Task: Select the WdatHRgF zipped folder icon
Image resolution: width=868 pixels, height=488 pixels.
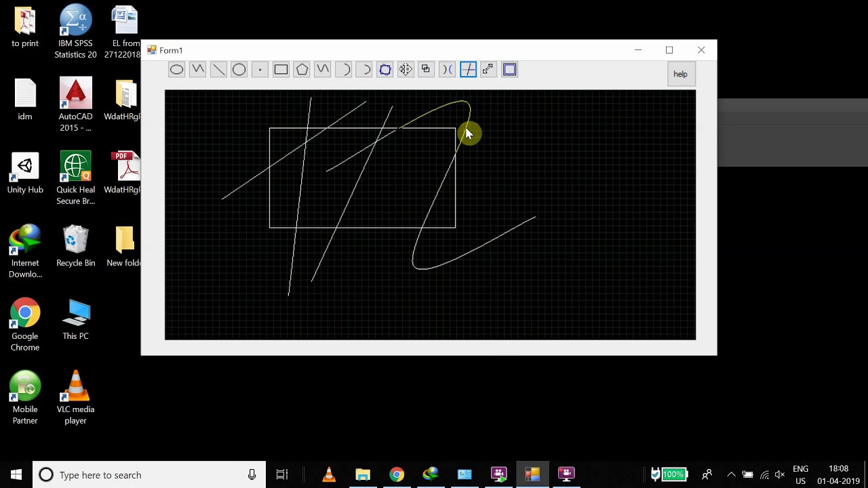Action: [124, 100]
